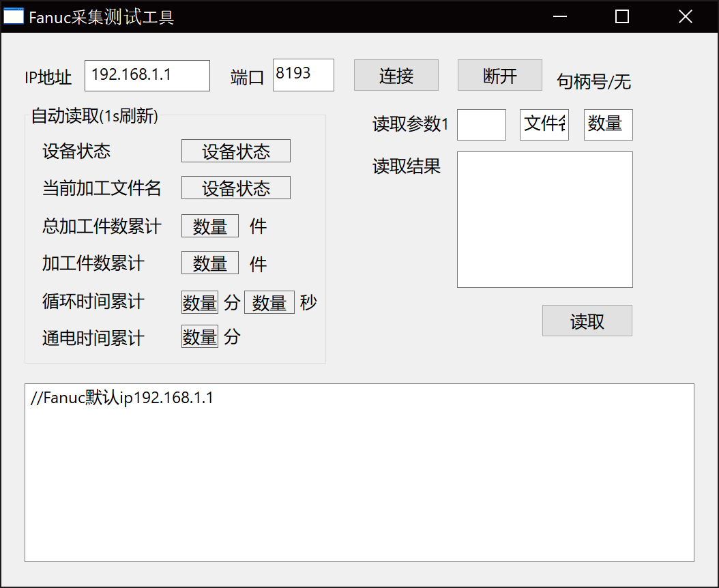Click the 通电时间累计 label

coord(93,338)
